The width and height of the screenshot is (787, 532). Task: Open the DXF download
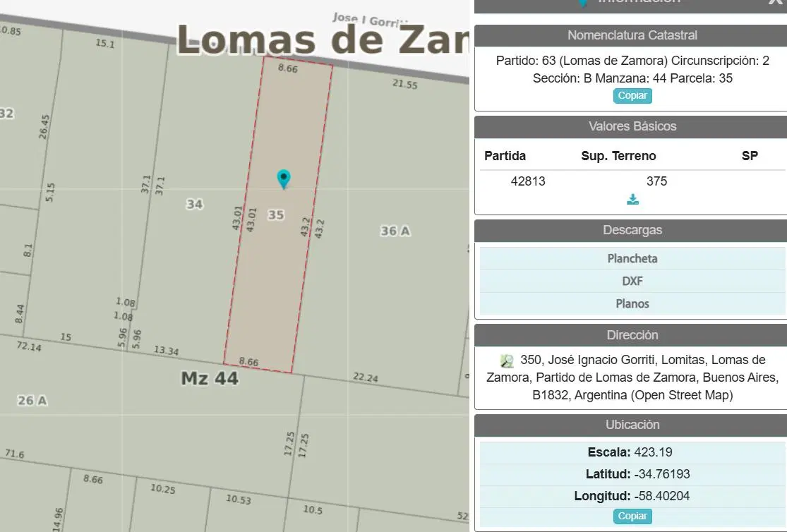[632, 281]
